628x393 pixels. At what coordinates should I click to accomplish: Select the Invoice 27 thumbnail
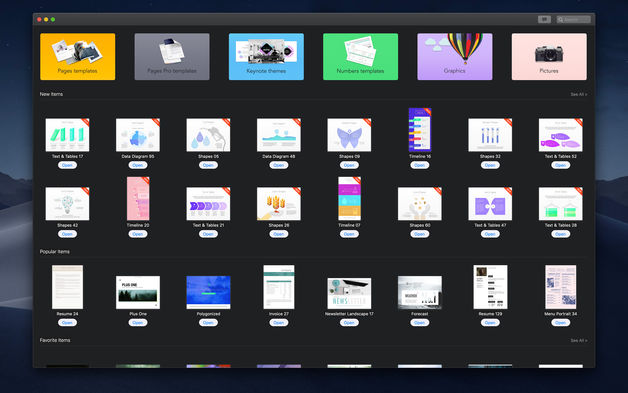[x=279, y=287]
